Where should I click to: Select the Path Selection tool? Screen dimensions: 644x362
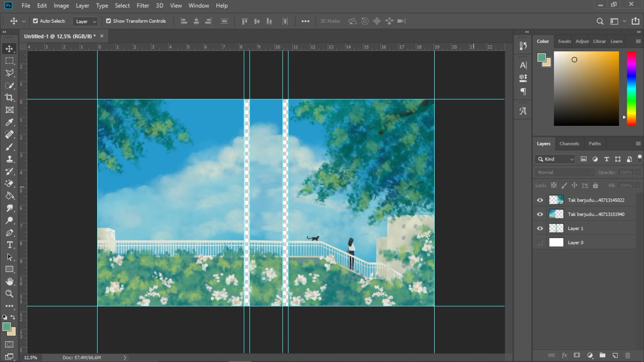click(9, 257)
